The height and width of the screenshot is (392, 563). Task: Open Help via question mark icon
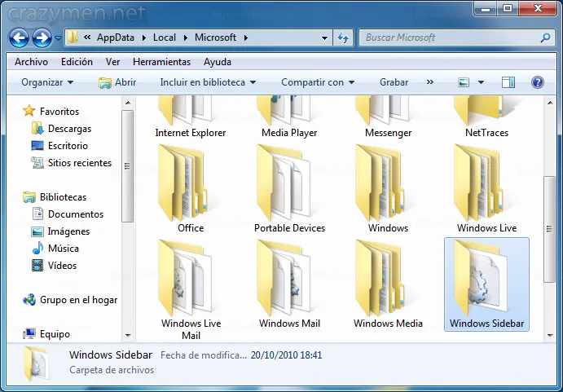[538, 82]
